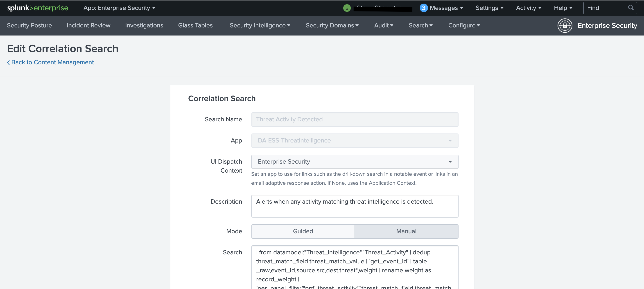The image size is (644, 289).
Task: Open the Messages menu
Action: [446, 8]
